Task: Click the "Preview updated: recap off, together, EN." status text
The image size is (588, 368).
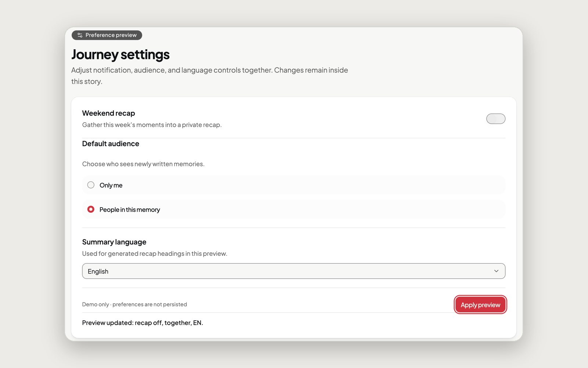Action: pos(143,323)
